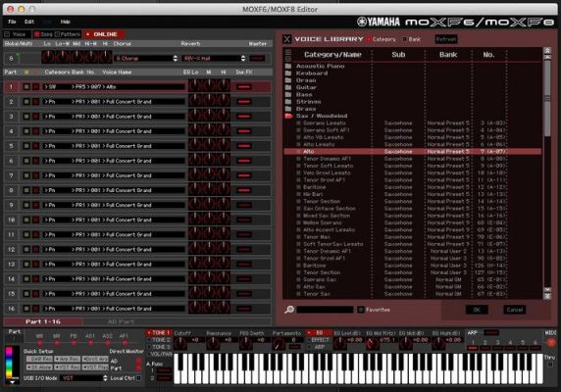Viewport: 561px width, 392px height.
Task: Open the USB I/O Mode dropdown
Action: point(83,378)
